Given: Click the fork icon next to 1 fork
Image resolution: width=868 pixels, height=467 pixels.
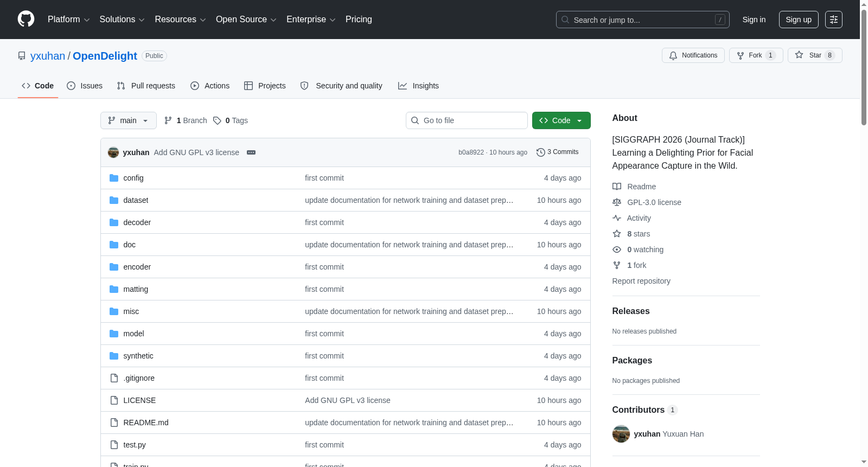Looking at the screenshot, I should (x=617, y=265).
